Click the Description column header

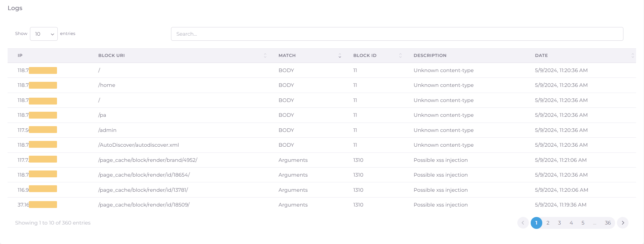(x=430, y=56)
